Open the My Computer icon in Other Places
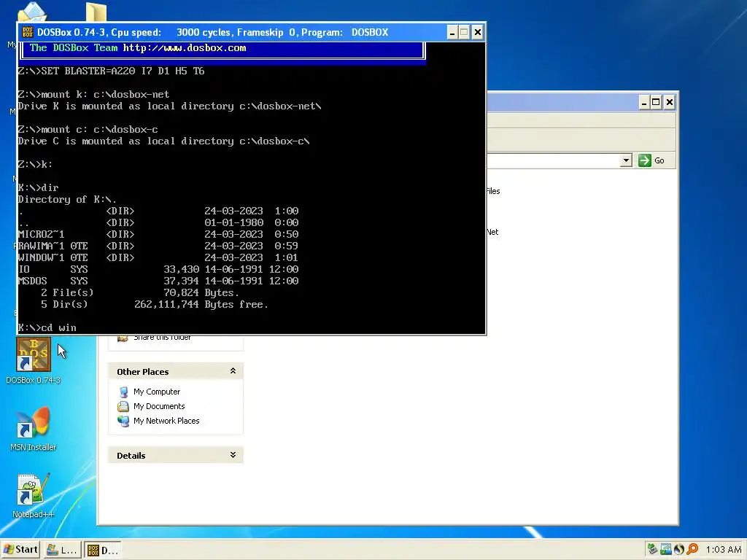 point(123,392)
